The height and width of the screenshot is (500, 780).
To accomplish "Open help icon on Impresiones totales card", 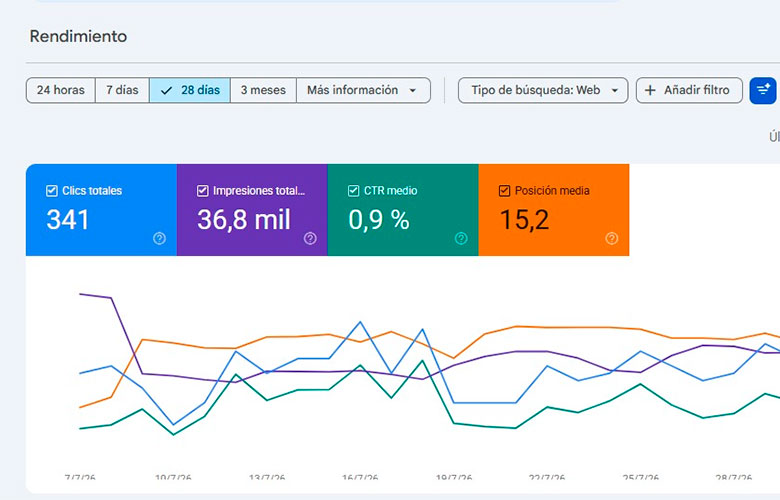I will pyautogui.click(x=310, y=238).
